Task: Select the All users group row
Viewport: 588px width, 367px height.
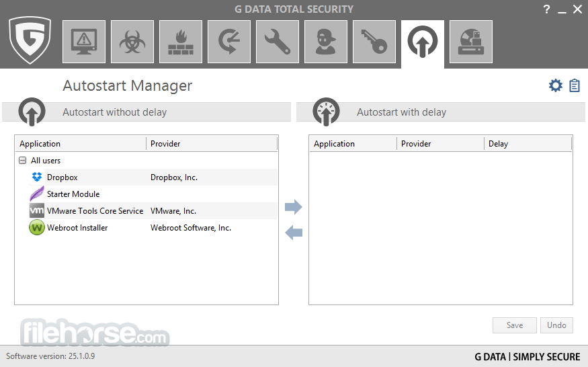Action: 146,161
